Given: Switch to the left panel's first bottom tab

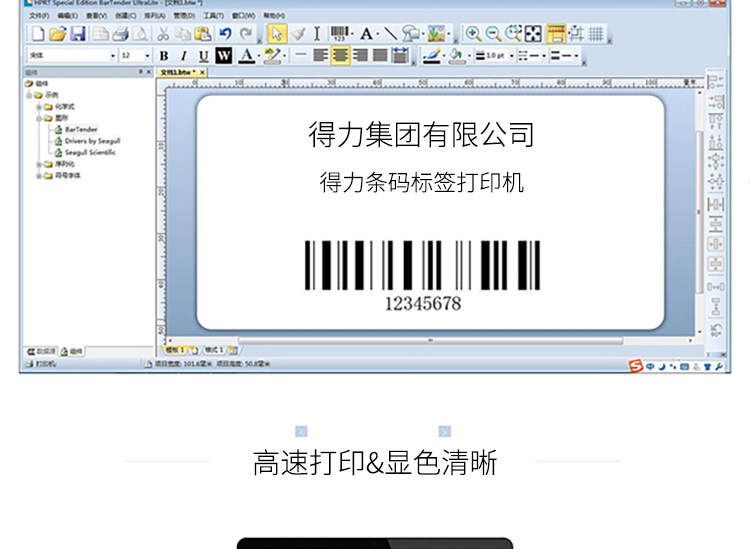Looking at the screenshot, I should 41,351.
